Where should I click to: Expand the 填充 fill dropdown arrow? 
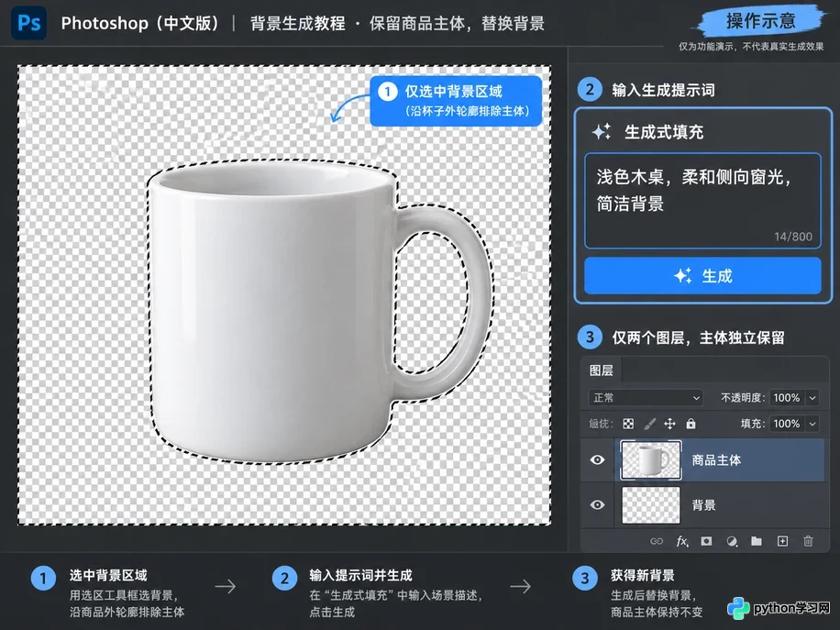812,424
